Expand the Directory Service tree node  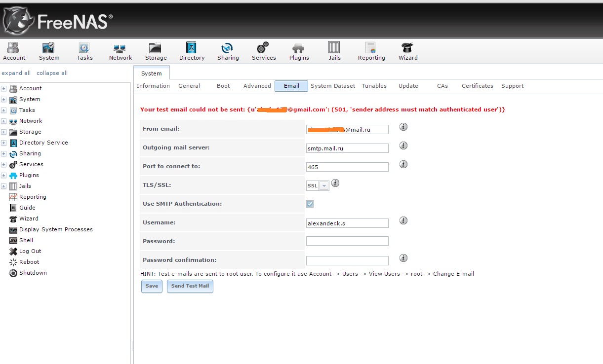pos(3,143)
